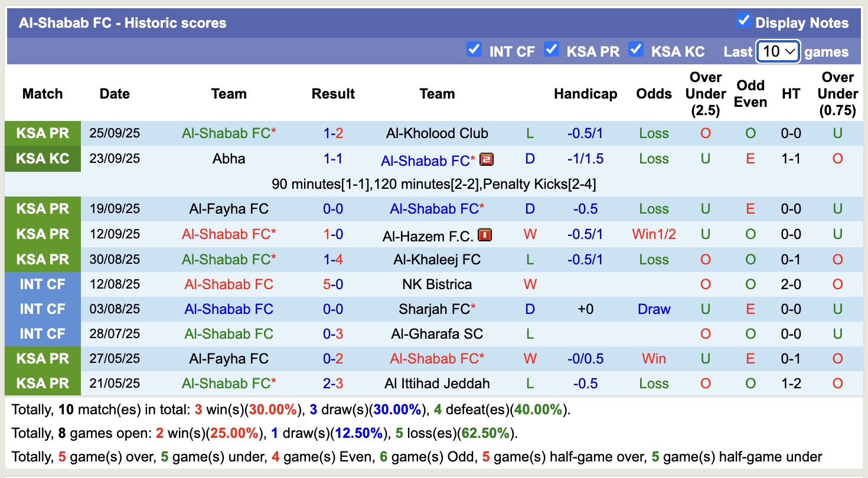Click the KSA KC league badge in the table
The image size is (868, 478).
tap(43, 159)
